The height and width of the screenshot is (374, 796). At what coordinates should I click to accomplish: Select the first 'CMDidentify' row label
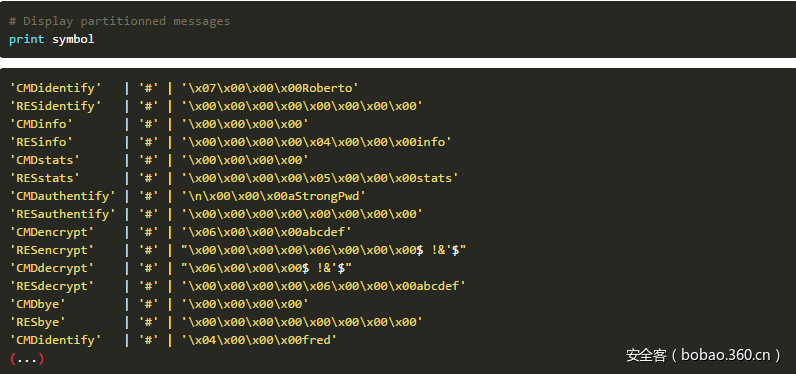[x=55, y=88]
